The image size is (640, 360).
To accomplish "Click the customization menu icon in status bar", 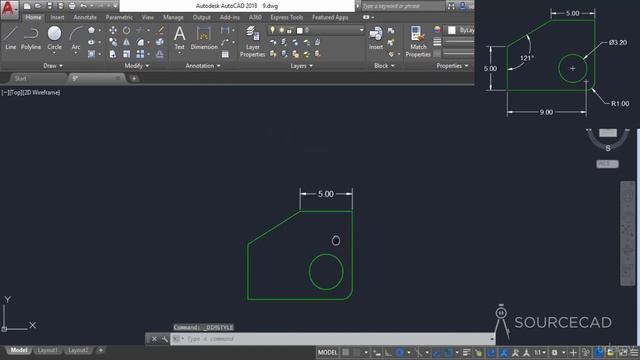I will click(x=634, y=353).
